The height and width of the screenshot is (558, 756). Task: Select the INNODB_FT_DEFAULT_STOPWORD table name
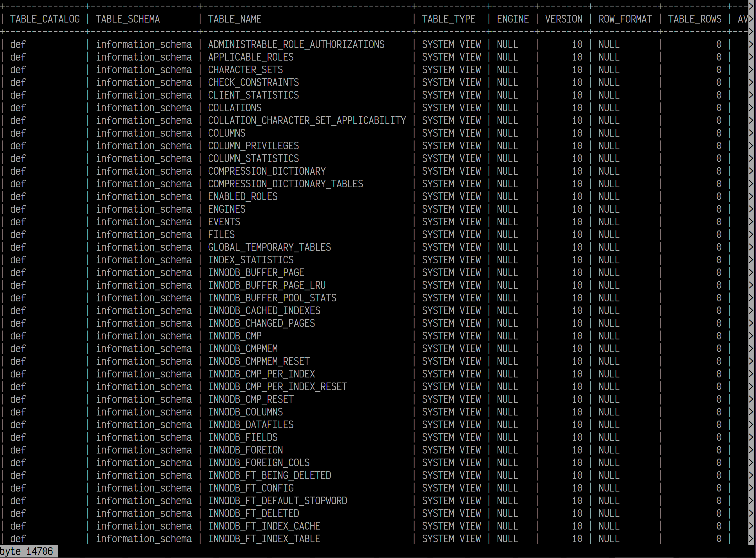coord(278,501)
